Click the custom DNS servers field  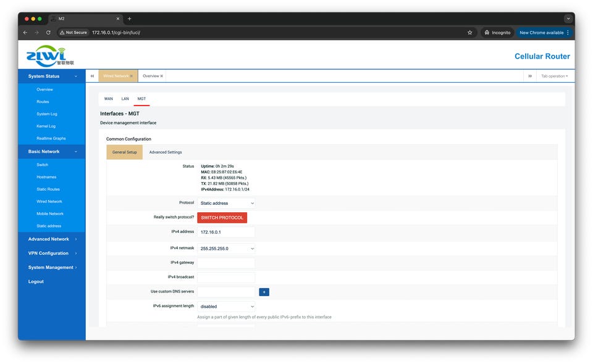click(x=226, y=292)
